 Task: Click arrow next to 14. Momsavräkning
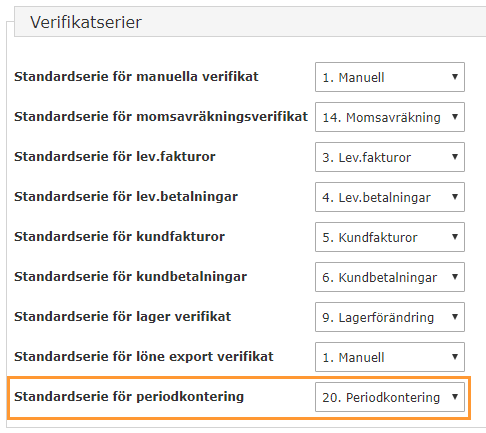click(455, 117)
